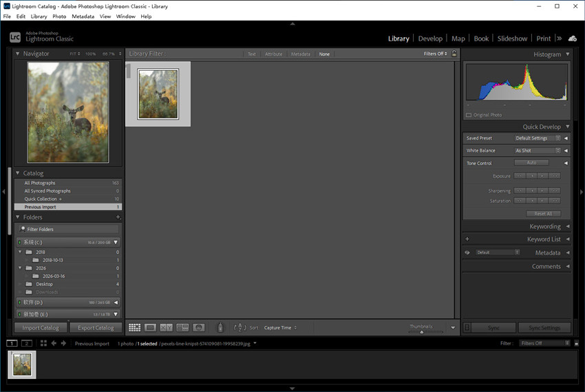Toggle Metadata panel eye icon

(467, 252)
